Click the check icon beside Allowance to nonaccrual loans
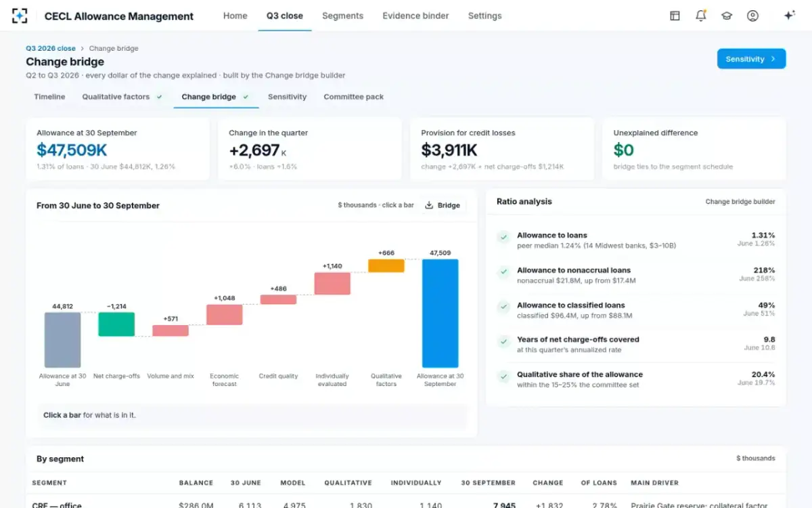This screenshot has width=812, height=508. tap(503, 272)
